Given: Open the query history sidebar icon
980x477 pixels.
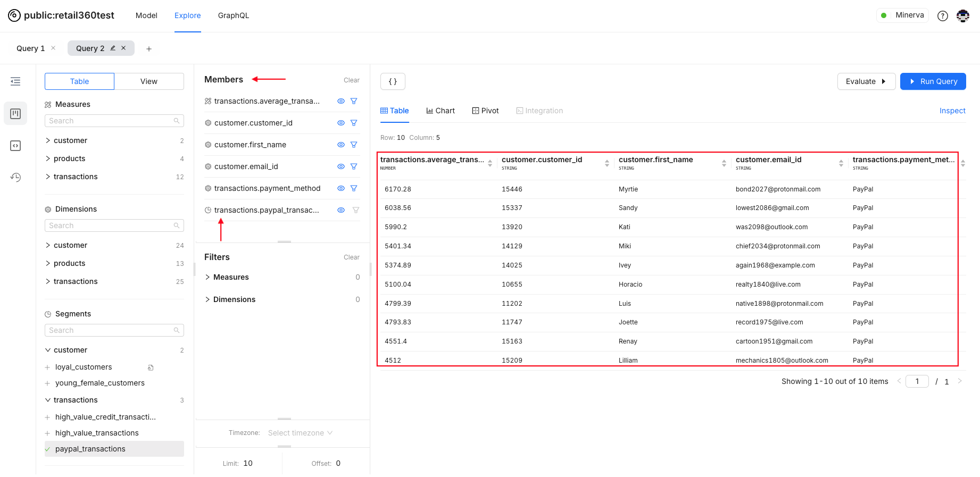Looking at the screenshot, I should (x=15, y=177).
